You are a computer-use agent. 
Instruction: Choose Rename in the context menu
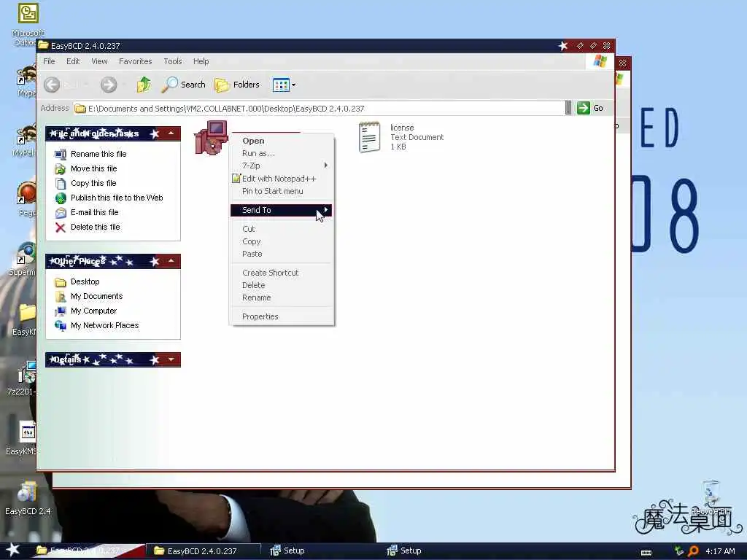tap(281, 297)
